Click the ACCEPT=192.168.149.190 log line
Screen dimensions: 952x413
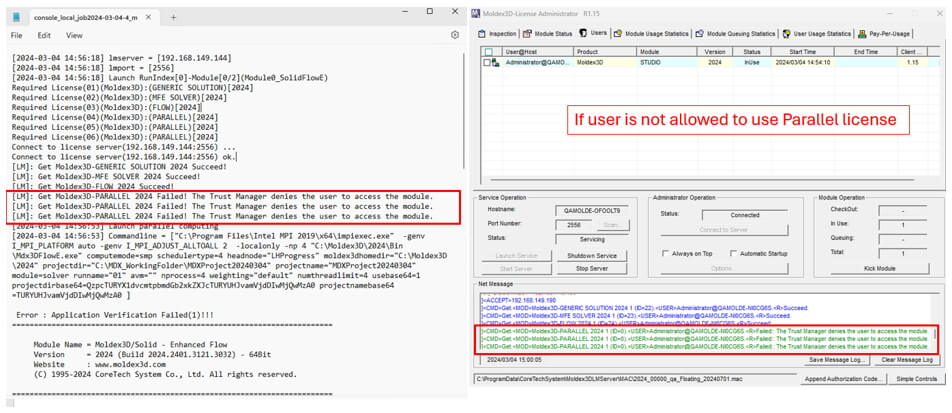518,301
